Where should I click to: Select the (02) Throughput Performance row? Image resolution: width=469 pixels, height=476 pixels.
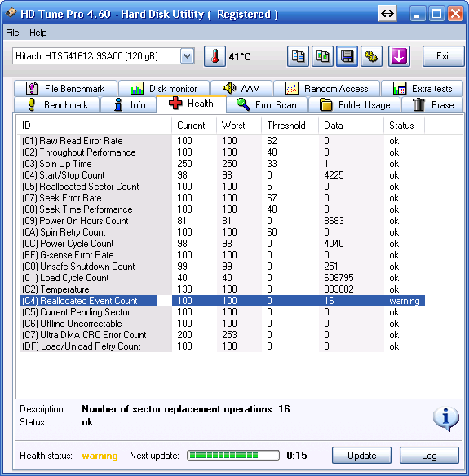[x=223, y=152]
